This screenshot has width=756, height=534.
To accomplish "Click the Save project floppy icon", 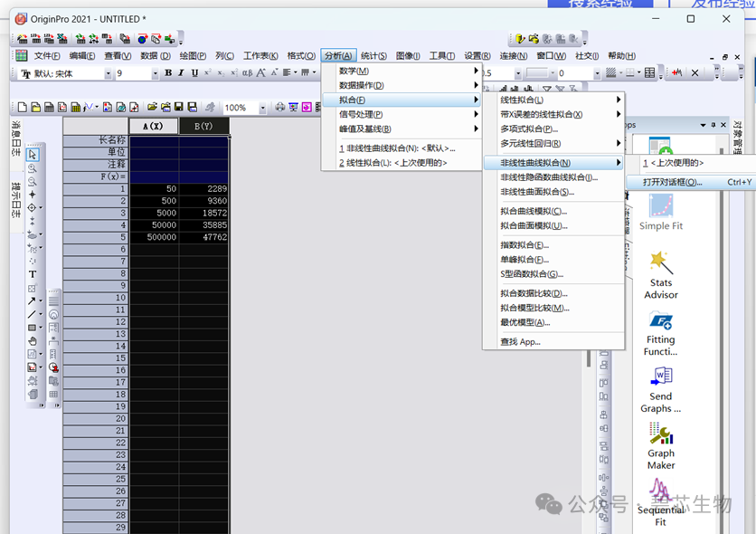I will pyautogui.click(x=179, y=107).
